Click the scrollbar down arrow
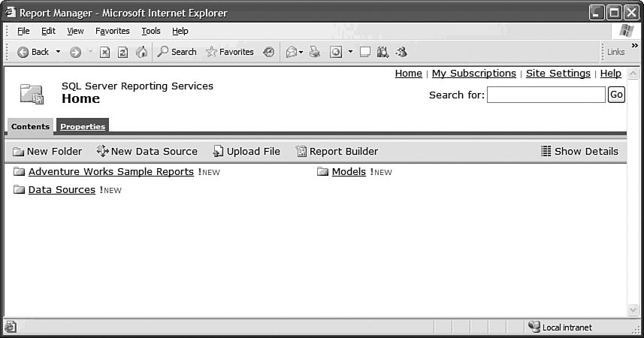The height and width of the screenshot is (338, 644). [633, 309]
